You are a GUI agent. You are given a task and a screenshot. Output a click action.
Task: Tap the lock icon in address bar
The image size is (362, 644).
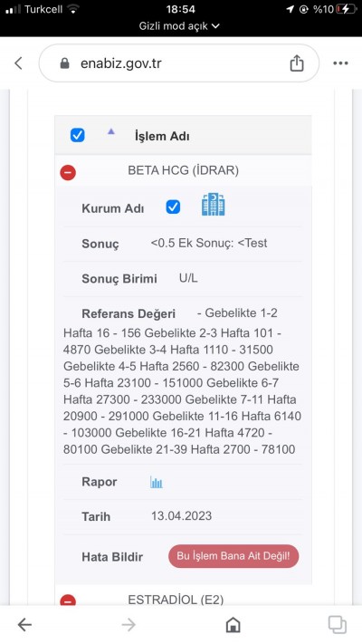coord(65,63)
